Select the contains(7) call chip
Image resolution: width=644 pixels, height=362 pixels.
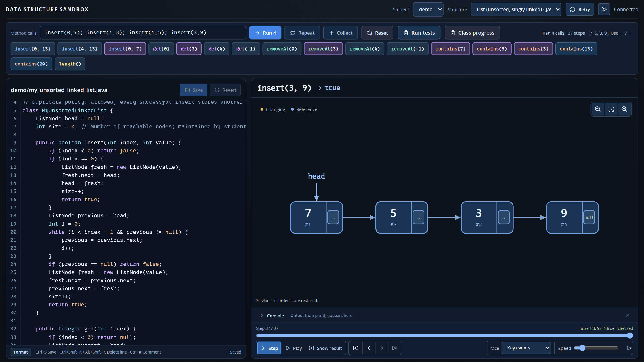click(x=451, y=49)
